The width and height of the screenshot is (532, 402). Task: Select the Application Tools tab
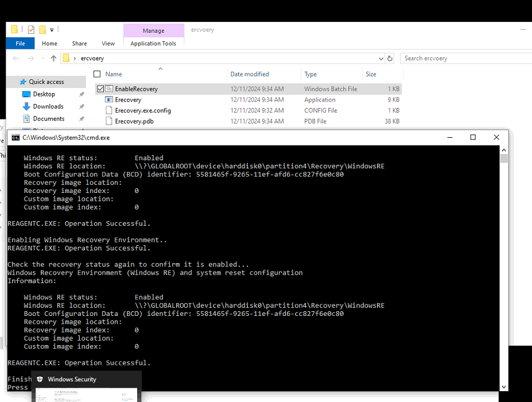coord(153,44)
